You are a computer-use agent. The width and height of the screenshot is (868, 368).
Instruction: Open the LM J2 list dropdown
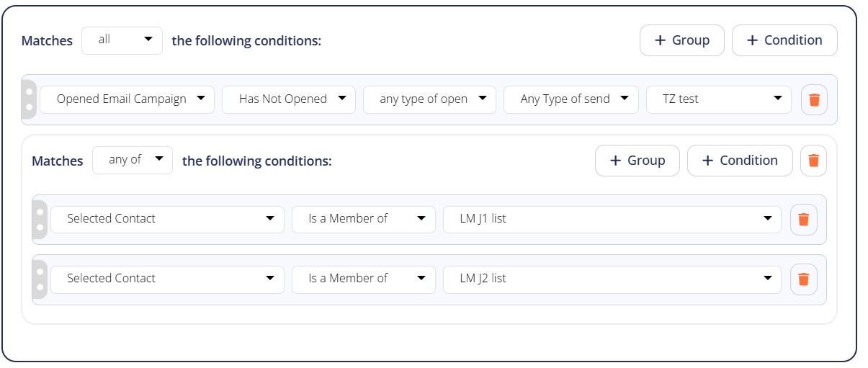(x=612, y=279)
